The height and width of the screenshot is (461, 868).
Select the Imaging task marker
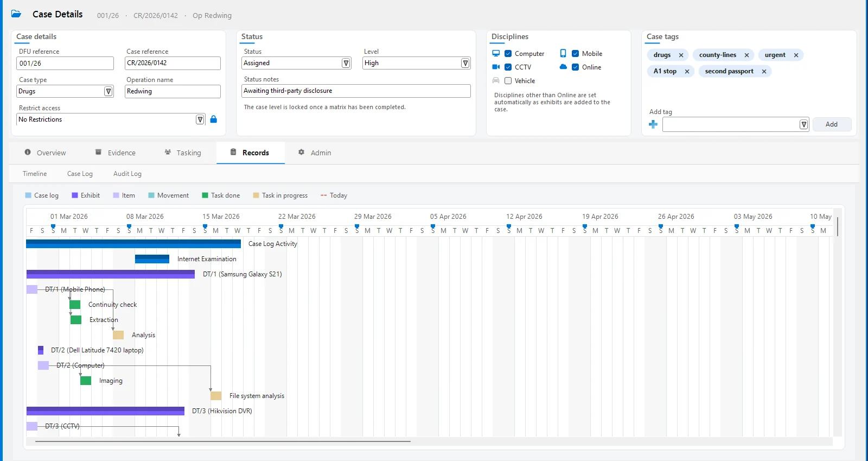click(86, 381)
